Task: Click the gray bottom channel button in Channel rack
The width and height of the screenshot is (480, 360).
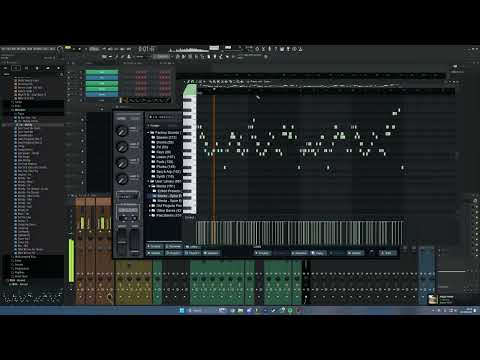Action: click(102, 100)
